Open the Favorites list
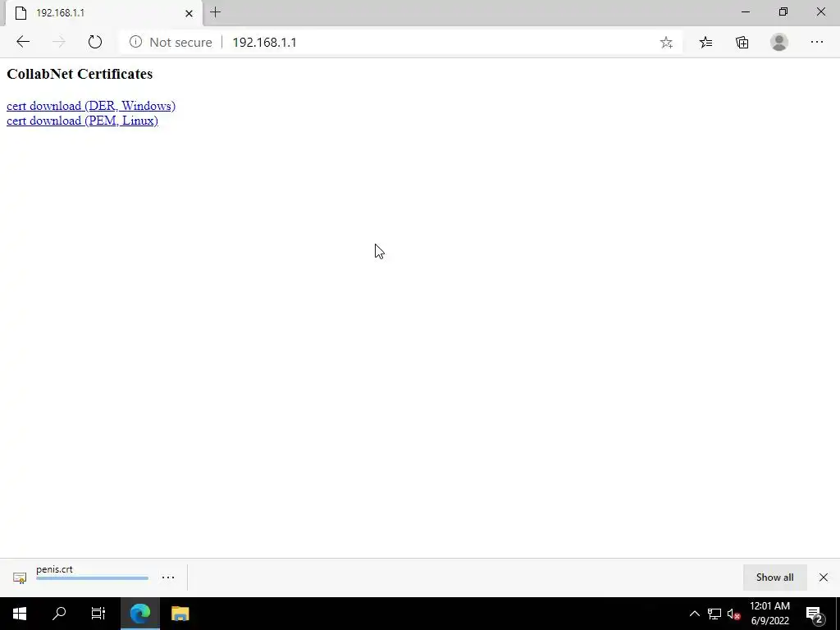 [705, 43]
